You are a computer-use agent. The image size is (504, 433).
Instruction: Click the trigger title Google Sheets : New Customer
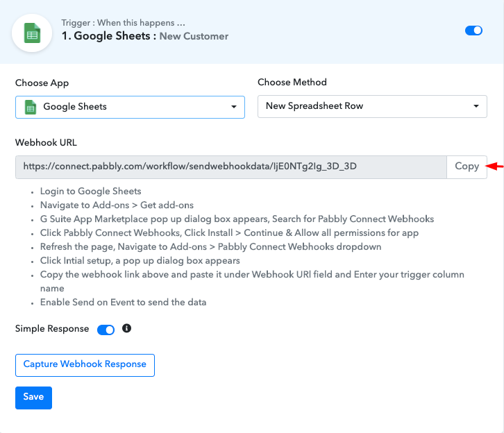click(x=145, y=36)
